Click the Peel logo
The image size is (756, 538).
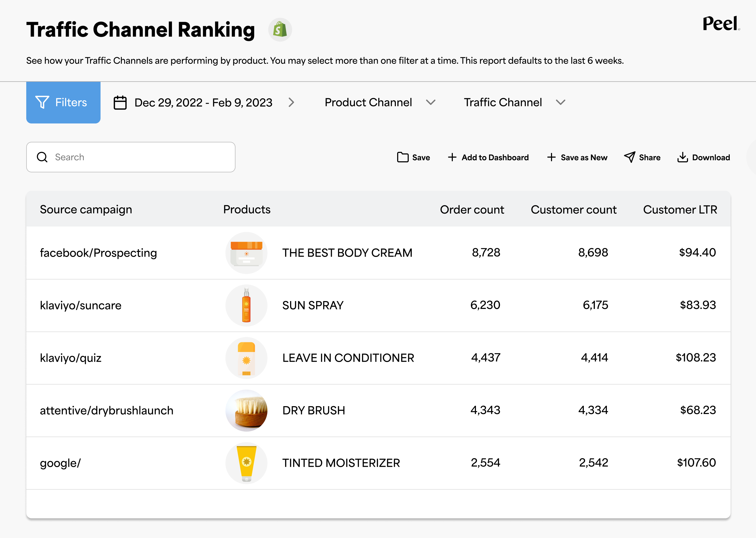click(x=720, y=24)
